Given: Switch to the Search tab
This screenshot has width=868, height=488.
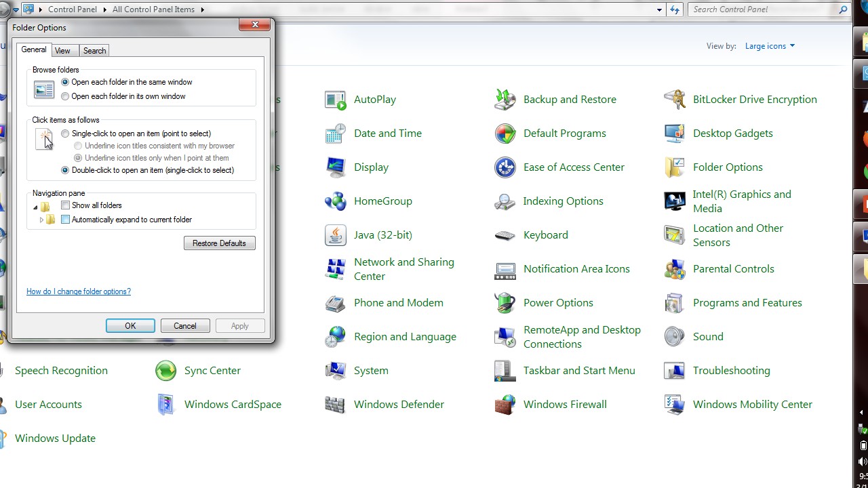Looking at the screenshot, I should [x=94, y=51].
